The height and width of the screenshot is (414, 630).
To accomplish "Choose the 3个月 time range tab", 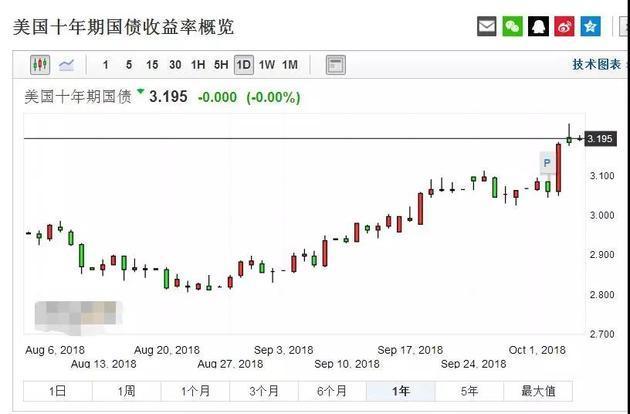I will pyautogui.click(x=264, y=391).
